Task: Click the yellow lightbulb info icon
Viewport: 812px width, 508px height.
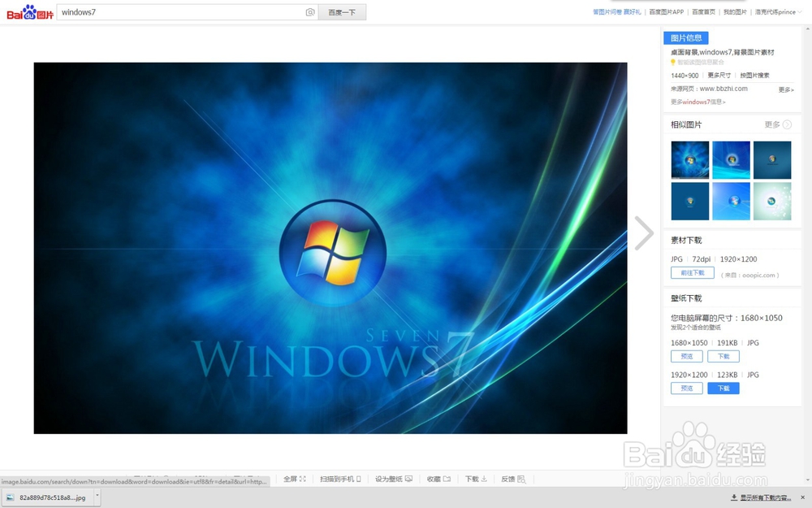Action: (x=672, y=63)
